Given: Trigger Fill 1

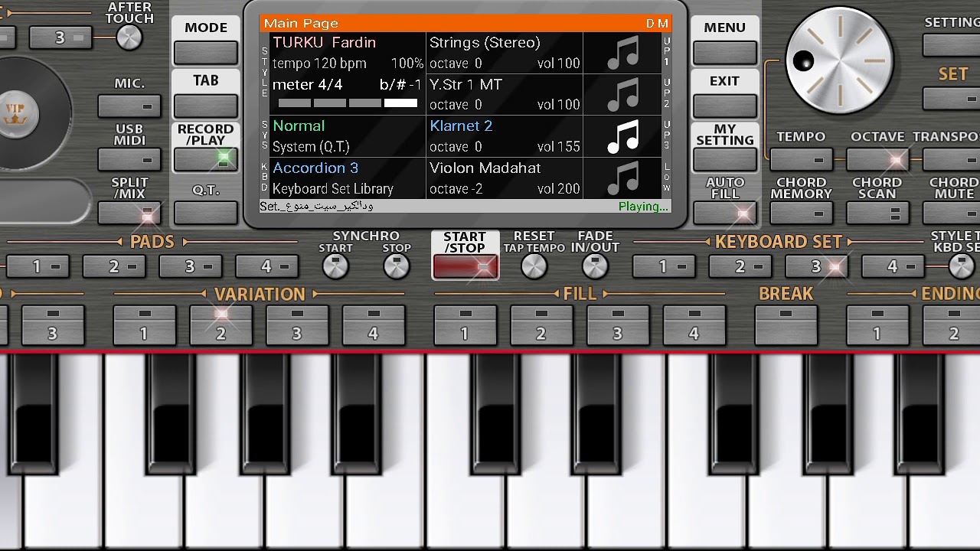Looking at the screenshot, I should (465, 324).
